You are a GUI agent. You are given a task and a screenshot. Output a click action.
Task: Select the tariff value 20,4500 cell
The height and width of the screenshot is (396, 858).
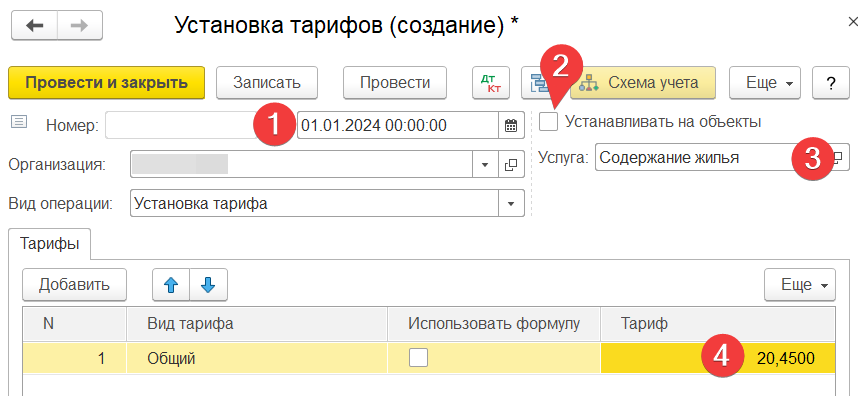pos(718,359)
